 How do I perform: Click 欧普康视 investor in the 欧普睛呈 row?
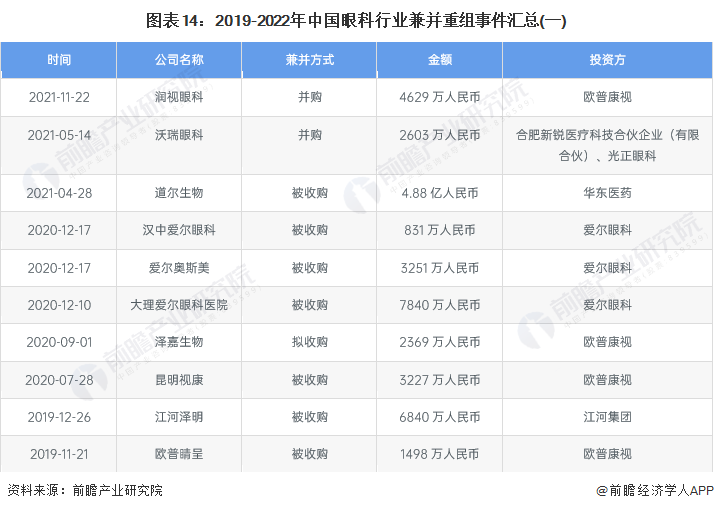click(x=607, y=454)
